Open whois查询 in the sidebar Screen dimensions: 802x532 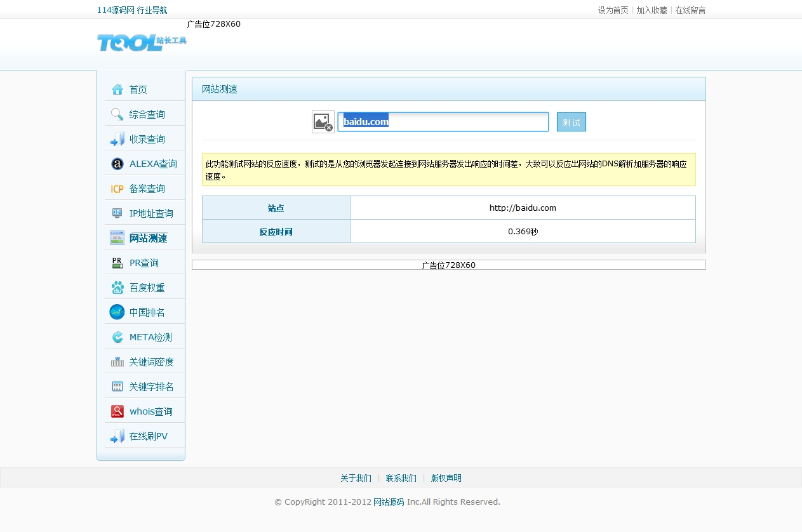coord(151,411)
